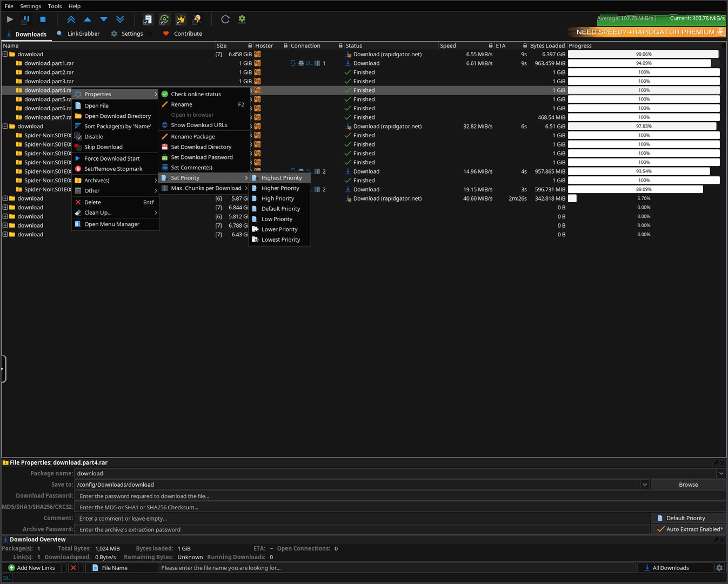Expand the 6.43 GiB download package

click(5, 235)
